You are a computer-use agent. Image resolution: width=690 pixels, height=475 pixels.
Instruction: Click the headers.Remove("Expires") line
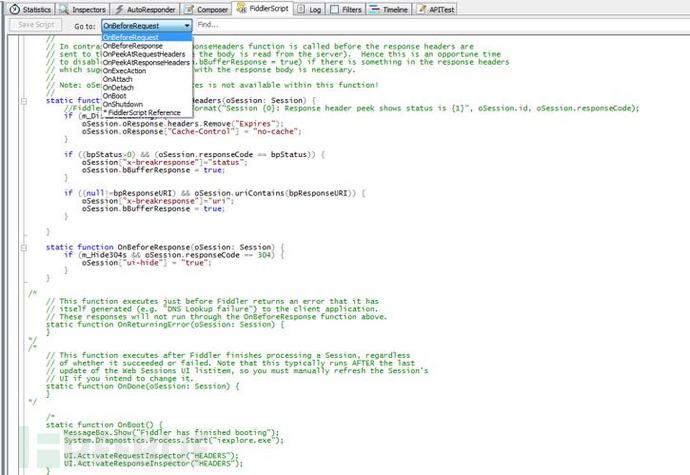[x=183, y=124]
